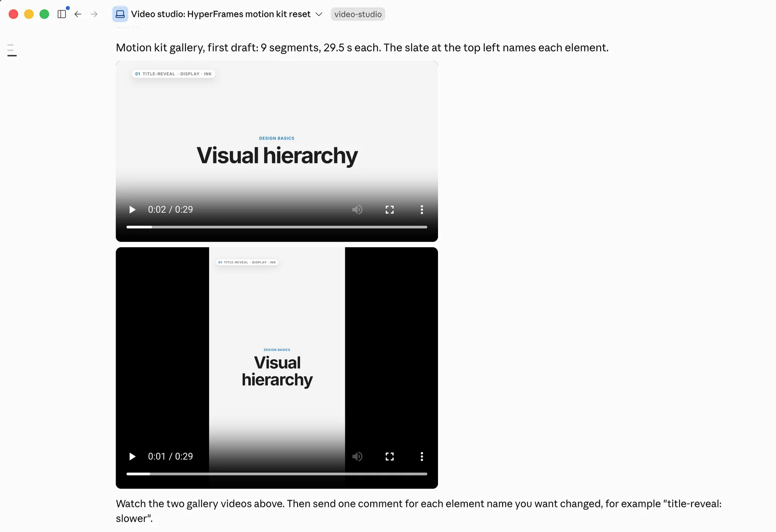Click the "Watch the two gallery videos" text

419,511
